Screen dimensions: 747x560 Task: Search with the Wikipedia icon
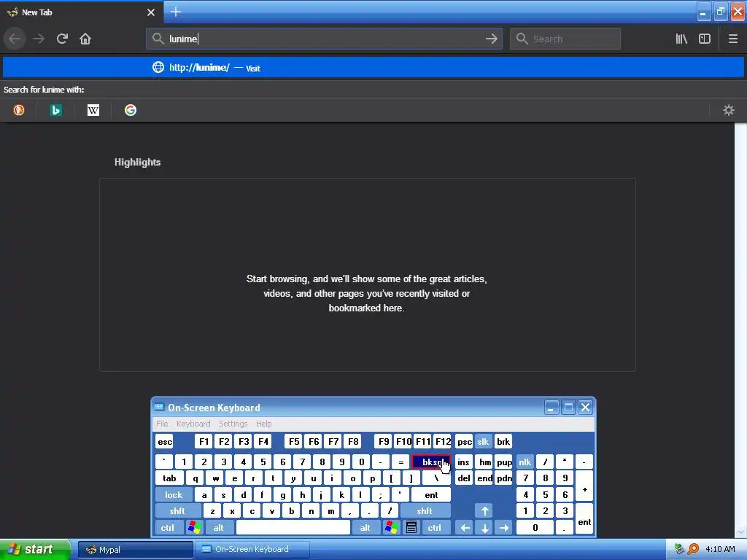coord(93,110)
